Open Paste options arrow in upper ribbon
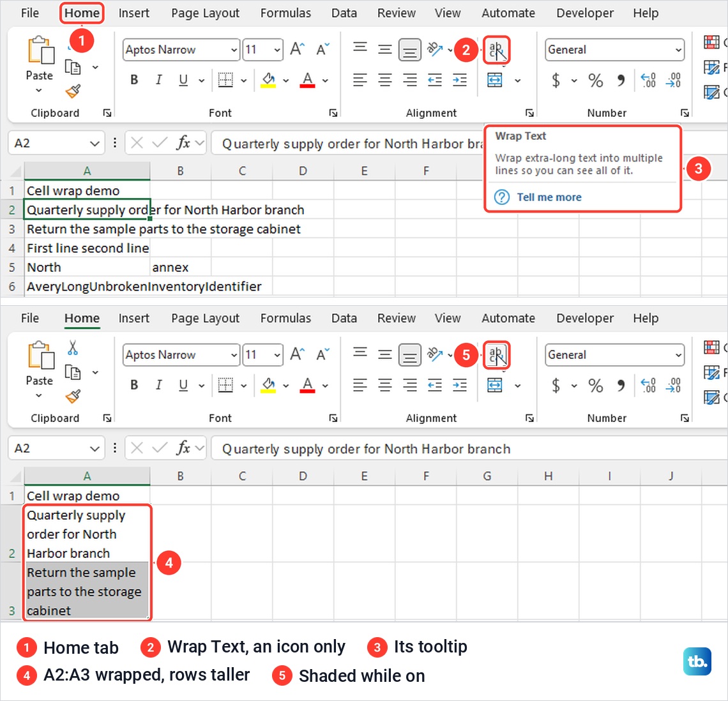 click(39, 91)
